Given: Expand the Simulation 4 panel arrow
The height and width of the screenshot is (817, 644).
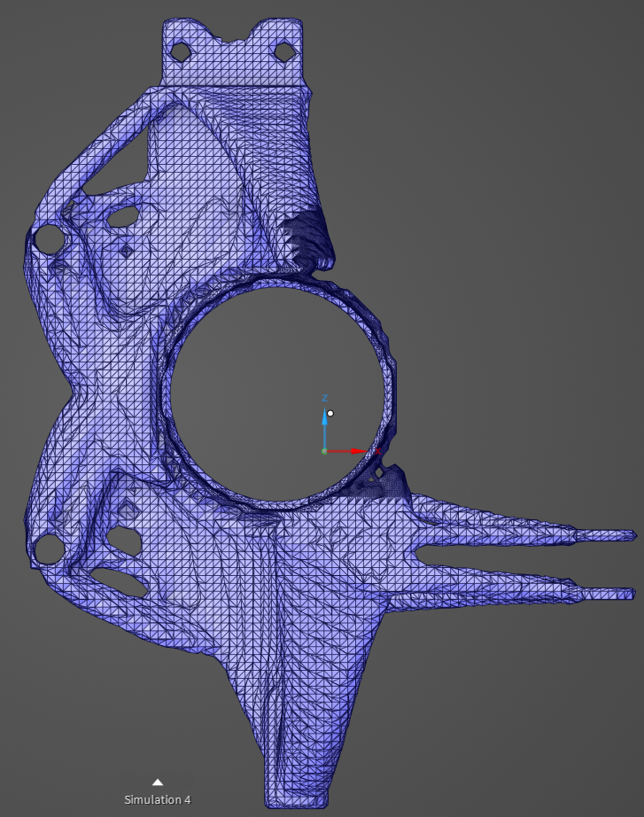Looking at the screenshot, I should coord(158,782).
